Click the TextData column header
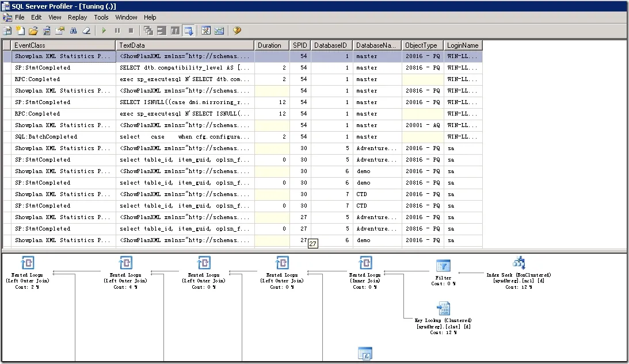The width and height of the screenshot is (629, 364). 185,45
